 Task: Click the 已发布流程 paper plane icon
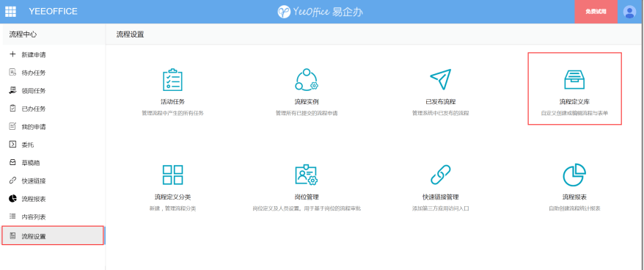pyautogui.click(x=440, y=79)
